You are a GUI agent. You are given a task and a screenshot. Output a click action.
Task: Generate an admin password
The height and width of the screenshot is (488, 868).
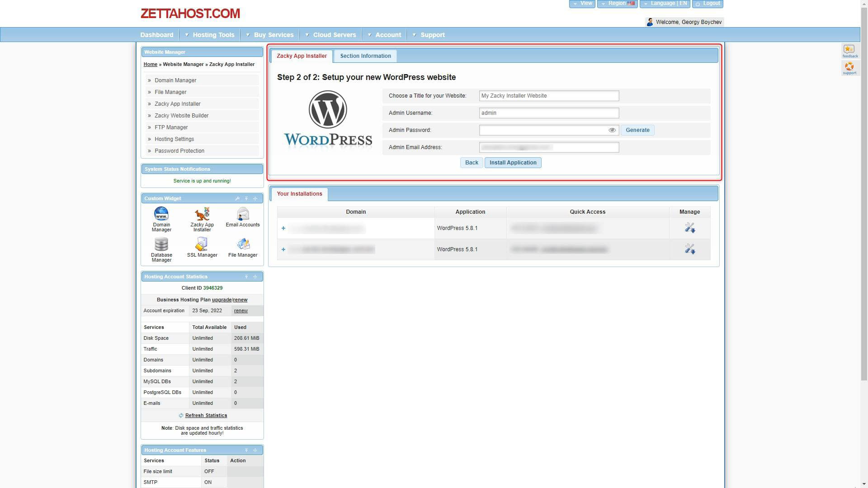(637, 130)
